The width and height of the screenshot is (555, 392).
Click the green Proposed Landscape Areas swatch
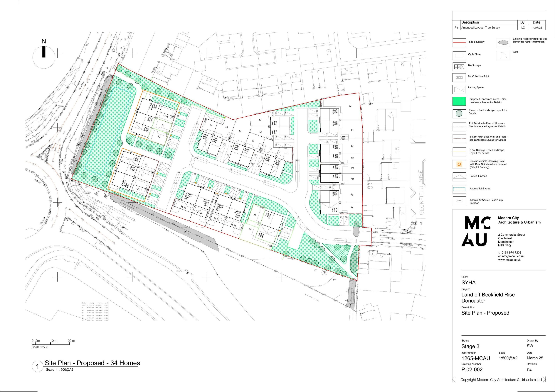459,101
